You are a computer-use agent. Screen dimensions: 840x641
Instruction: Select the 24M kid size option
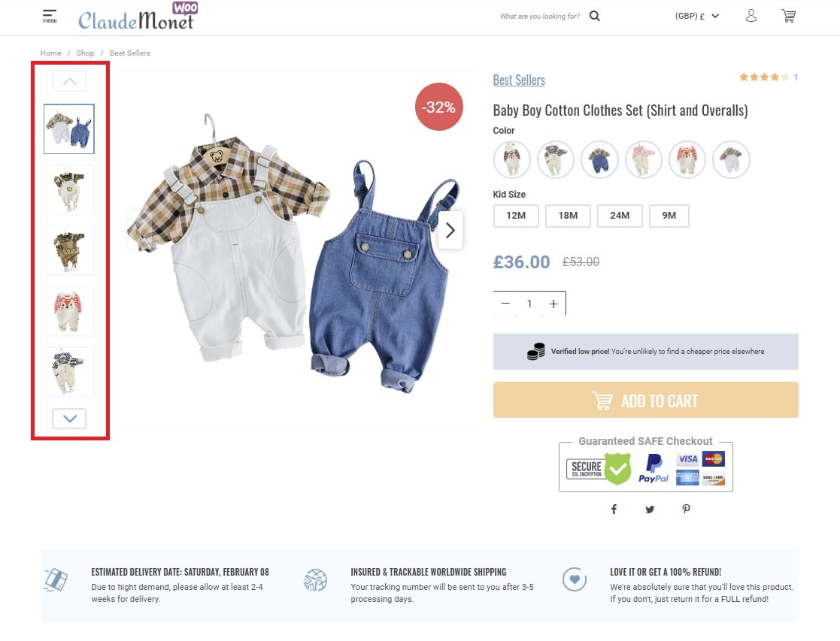620,215
